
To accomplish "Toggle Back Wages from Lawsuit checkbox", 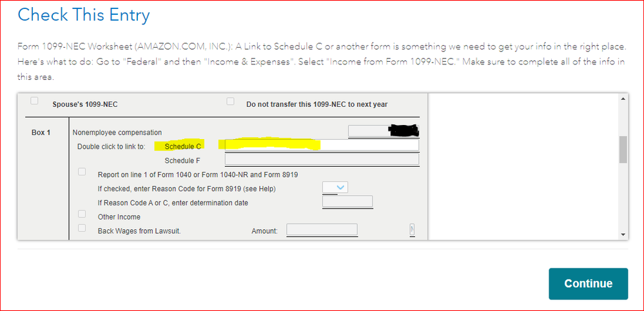I will pyautogui.click(x=82, y=228).
